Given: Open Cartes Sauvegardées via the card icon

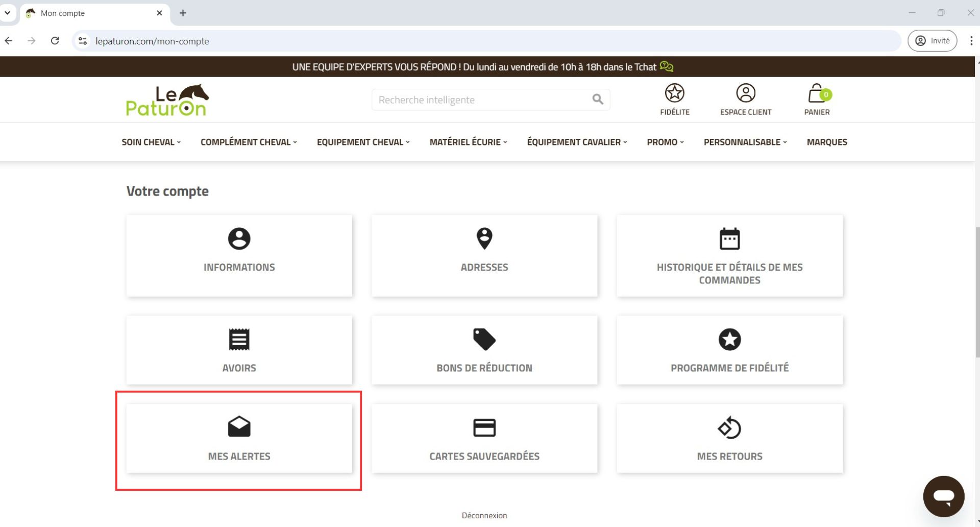Looking at the screenshot, I should [x=484, y=427].
